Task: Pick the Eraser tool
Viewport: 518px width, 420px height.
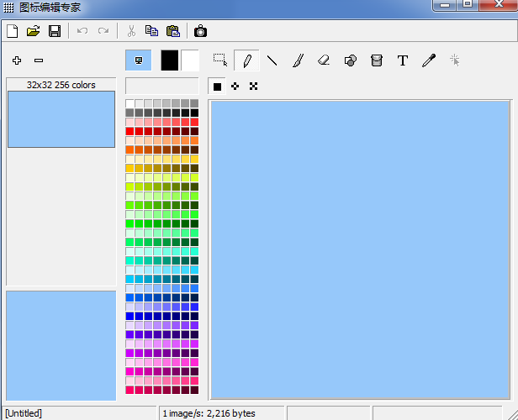Action: [x=324, y=60]
